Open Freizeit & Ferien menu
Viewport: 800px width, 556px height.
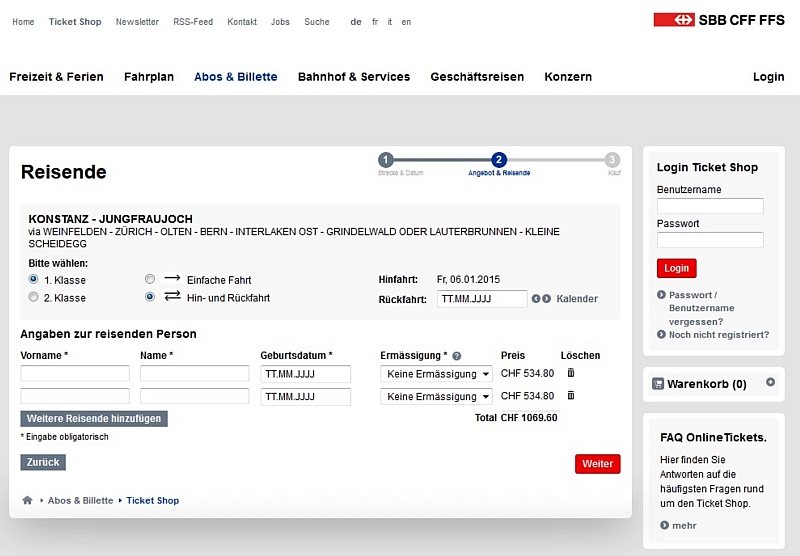click(56, 77)
